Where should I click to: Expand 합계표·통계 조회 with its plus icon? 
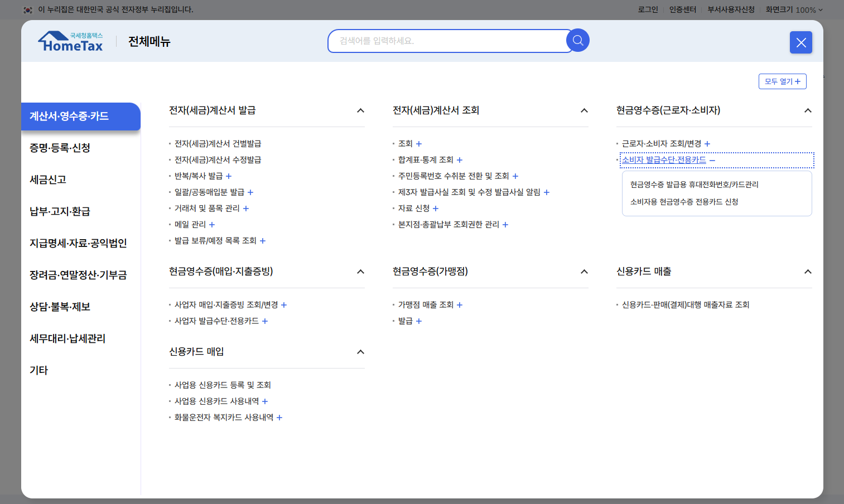[459, 159]
